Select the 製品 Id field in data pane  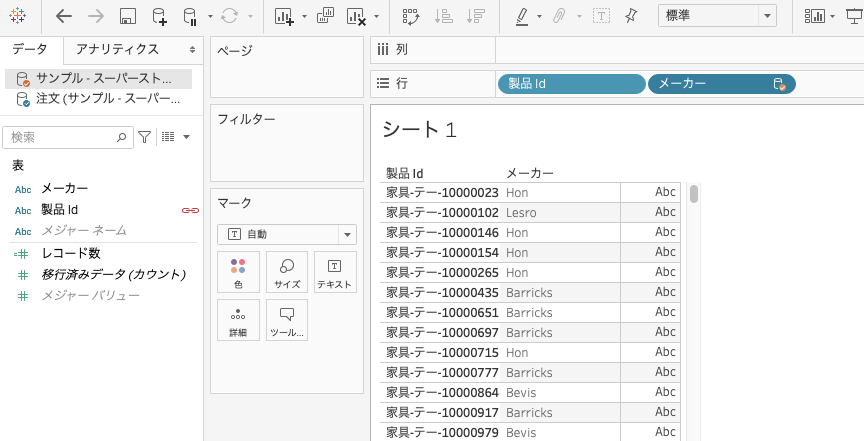[x=60, y=210]
